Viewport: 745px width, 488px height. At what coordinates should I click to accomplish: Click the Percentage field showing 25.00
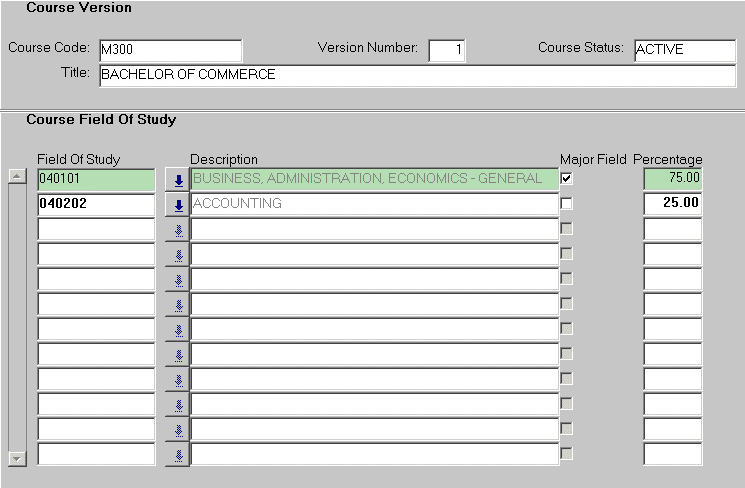pyautogui.click(x=672, y=204)
